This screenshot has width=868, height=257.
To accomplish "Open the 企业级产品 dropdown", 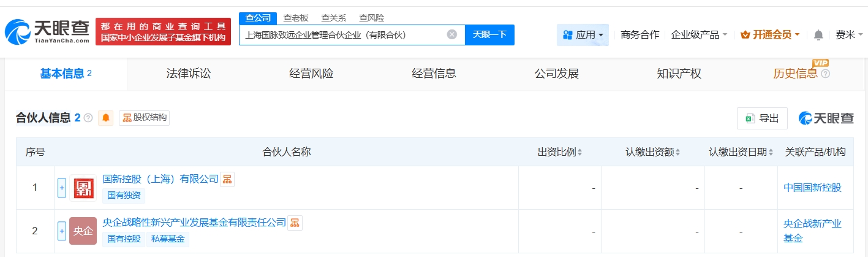I will coord(699,35).
